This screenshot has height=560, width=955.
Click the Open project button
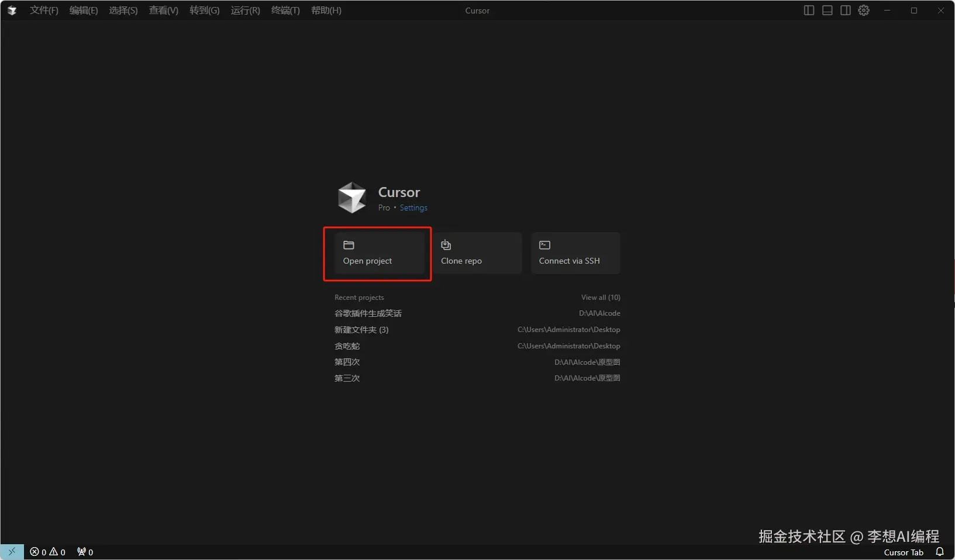(x=379, y=253)
